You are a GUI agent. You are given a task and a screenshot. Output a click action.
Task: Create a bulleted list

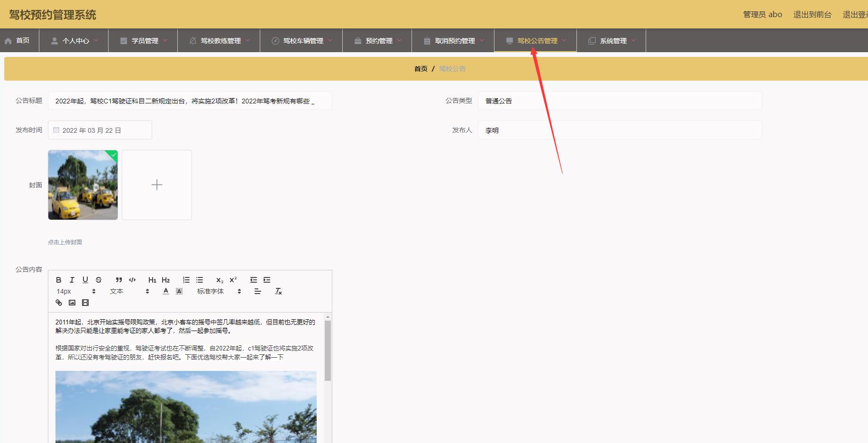[x=200, y=280]
